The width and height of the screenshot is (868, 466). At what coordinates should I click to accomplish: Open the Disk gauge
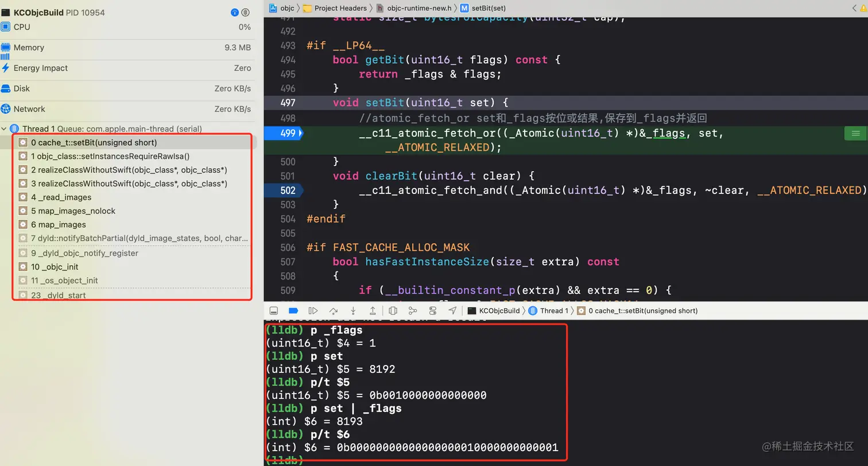pos(126,88)
